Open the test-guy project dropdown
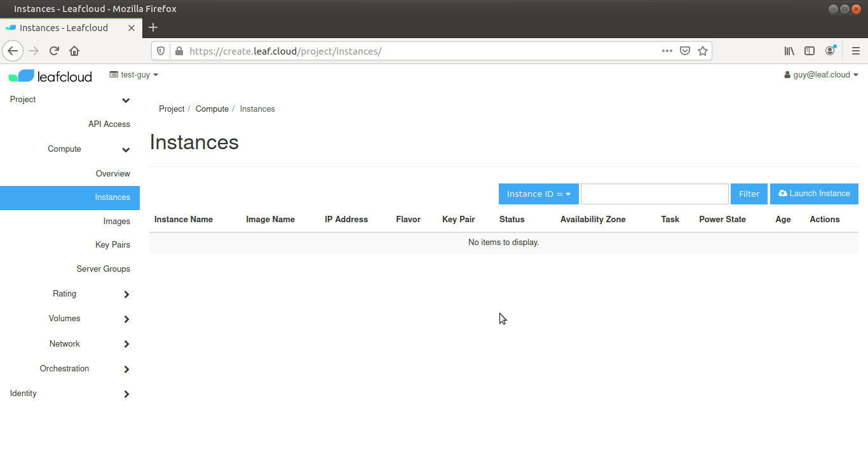Screen dimensions: 868x452 pos(133,75)
